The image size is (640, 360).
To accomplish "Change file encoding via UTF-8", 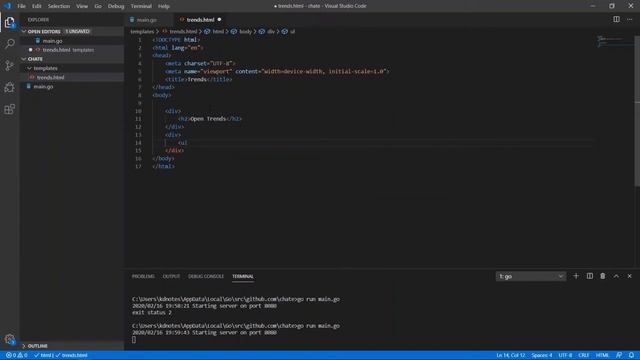I will tap(565, 356).
